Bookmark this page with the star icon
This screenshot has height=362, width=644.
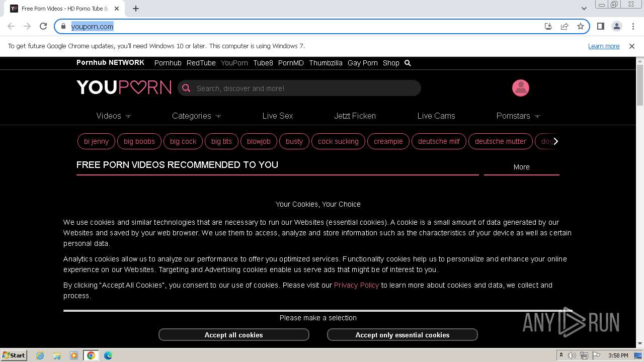581,26
